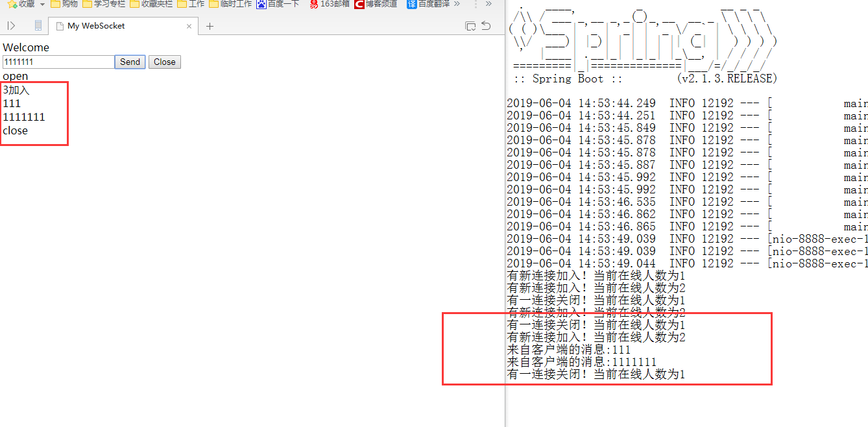This screenshot has width=868, height=427.
Task: Click the 收藏 favorites star icon
Action: click(x=12, y=4)
